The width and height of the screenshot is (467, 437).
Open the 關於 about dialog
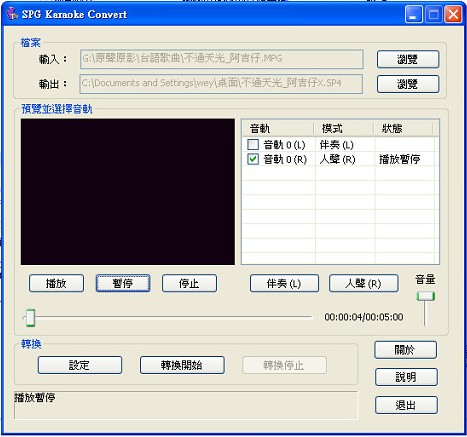click(405, 350)
